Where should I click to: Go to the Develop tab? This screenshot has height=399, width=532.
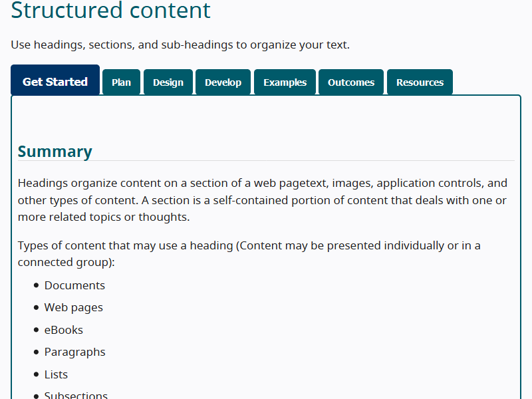223,82
